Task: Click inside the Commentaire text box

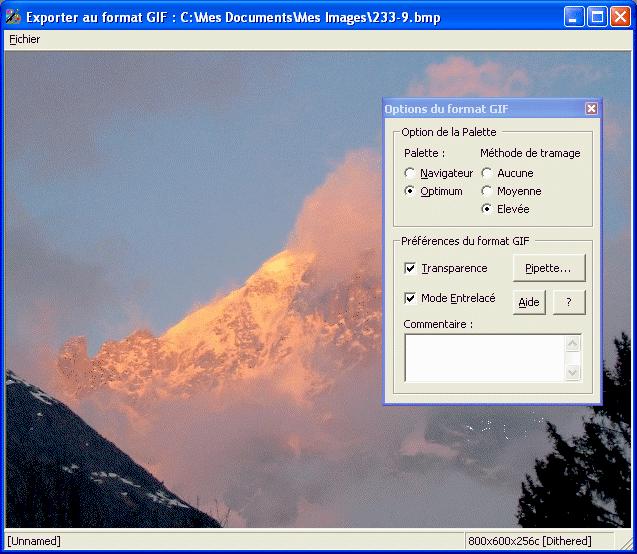Action: click(x=484, y=358)
